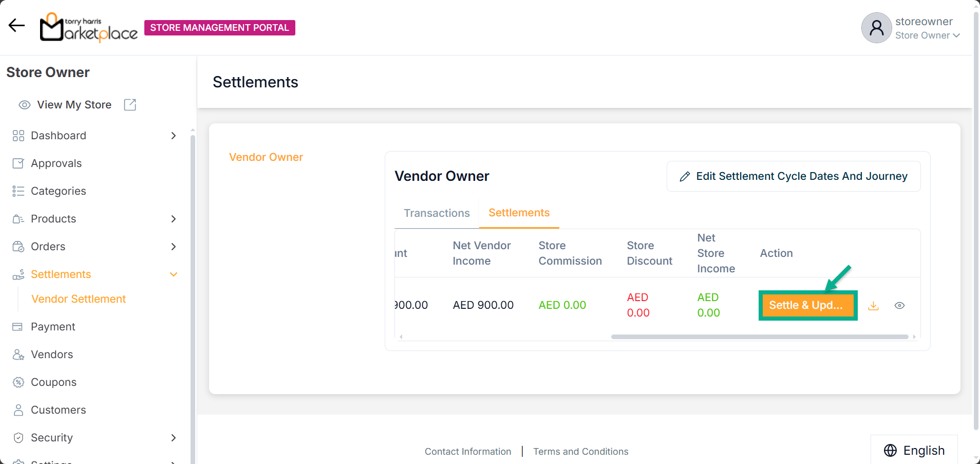Viewport: 980px width, 464px height.
Task: Open Store Owner account dropdown
Action: [x=927, y=35]
